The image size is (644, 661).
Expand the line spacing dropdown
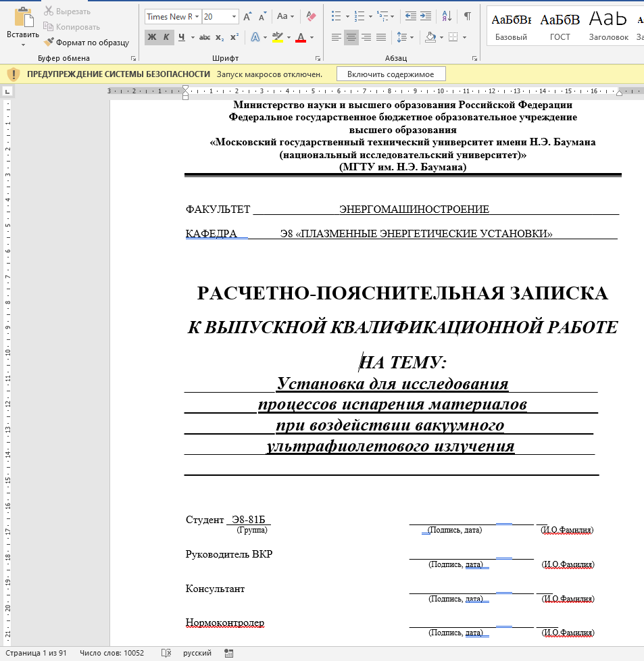pos(413,37)
